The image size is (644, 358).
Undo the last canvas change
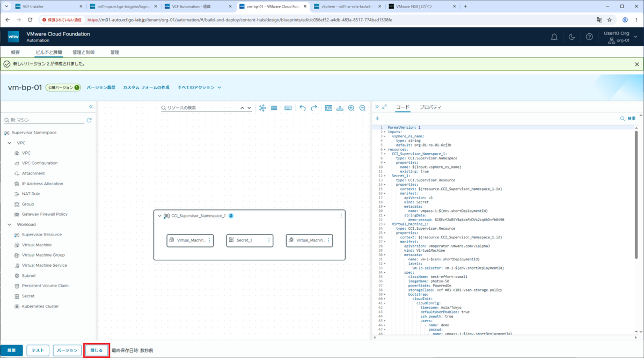[x=303, y=108]
